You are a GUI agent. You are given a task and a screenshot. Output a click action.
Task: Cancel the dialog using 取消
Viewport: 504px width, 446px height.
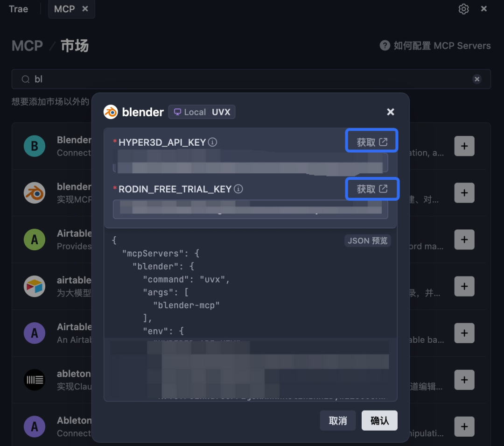337,420
